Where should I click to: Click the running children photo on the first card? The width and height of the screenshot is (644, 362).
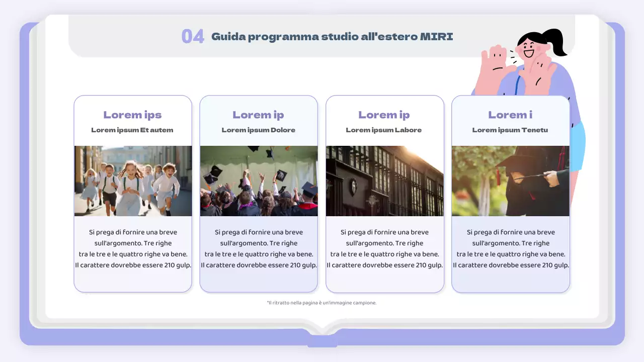click(x=132, y=181)
